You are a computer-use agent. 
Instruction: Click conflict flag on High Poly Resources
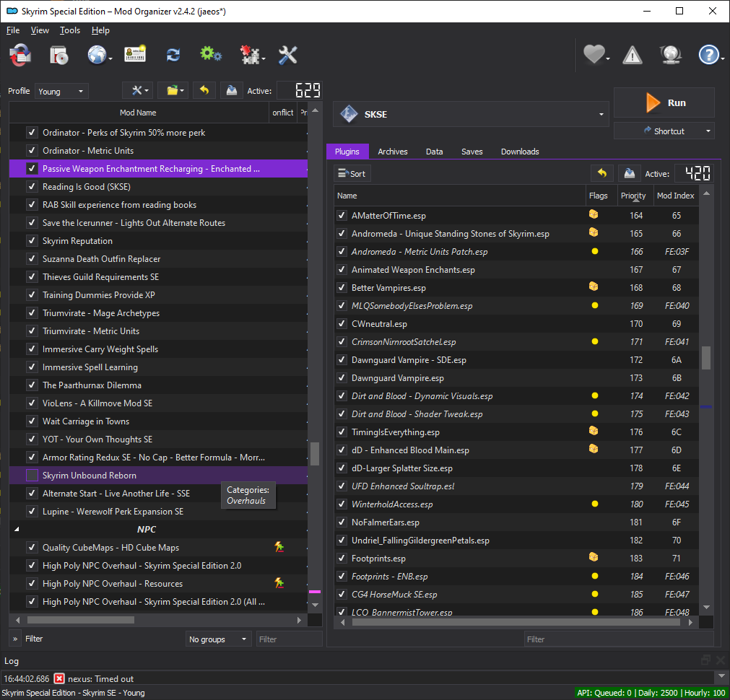click(279, 582)
